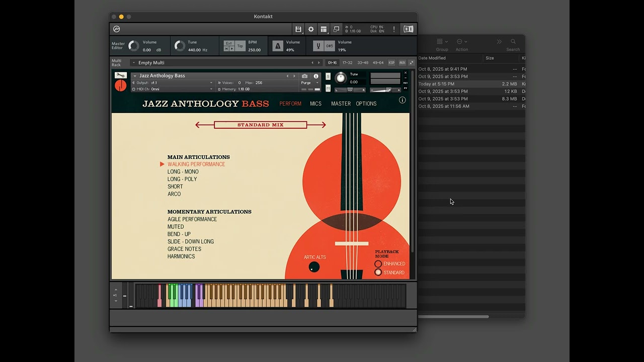The height and width of the screenshot is (362, 644).
Task: Click the red Jazz Anthology instrument icon
Action: pos(120,85)
